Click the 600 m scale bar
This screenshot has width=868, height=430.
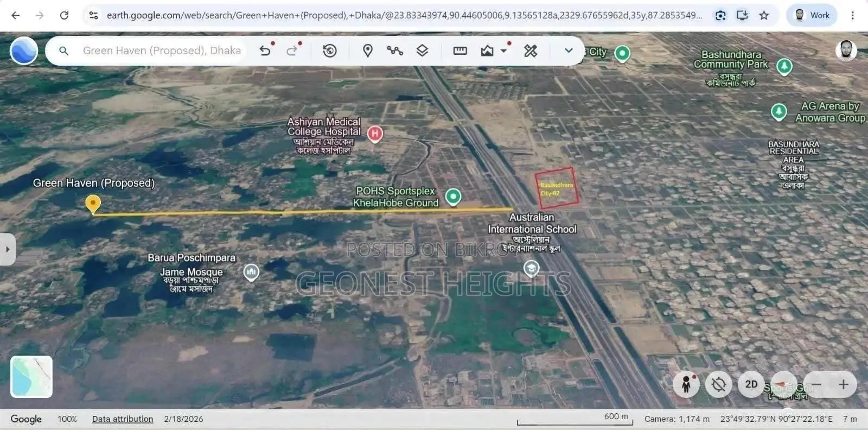pyautogui.click(x=575, y=420)
